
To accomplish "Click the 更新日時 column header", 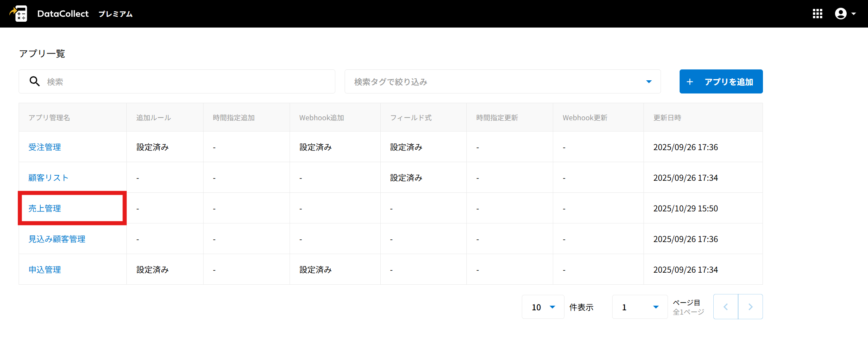I will (x=667, y=118).
